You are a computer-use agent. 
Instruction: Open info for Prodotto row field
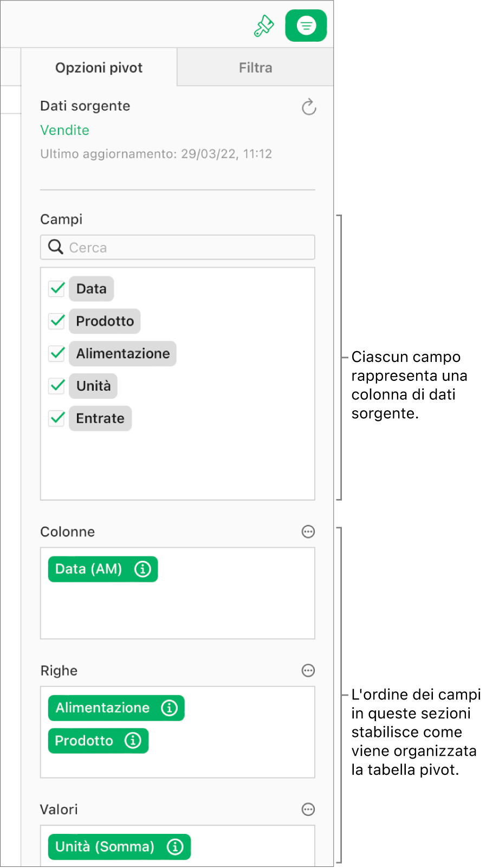pyautogui.click(x=134, y=741)
